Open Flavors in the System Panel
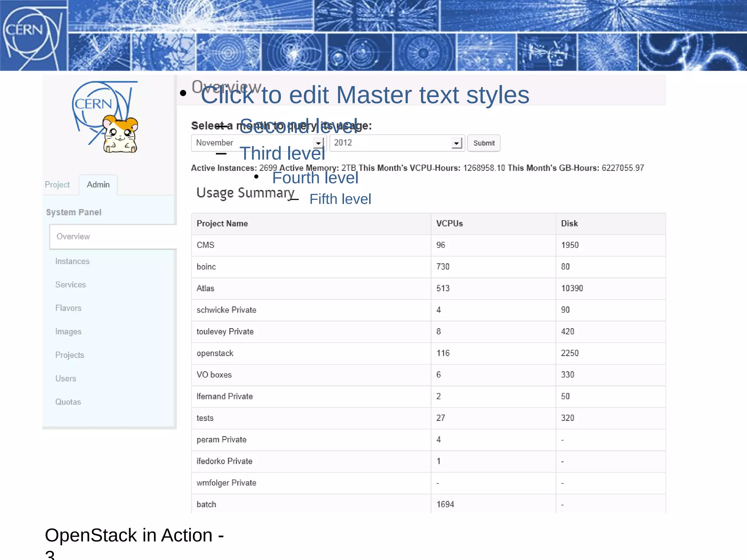747x560 pixels. click(x=68, y=308)
